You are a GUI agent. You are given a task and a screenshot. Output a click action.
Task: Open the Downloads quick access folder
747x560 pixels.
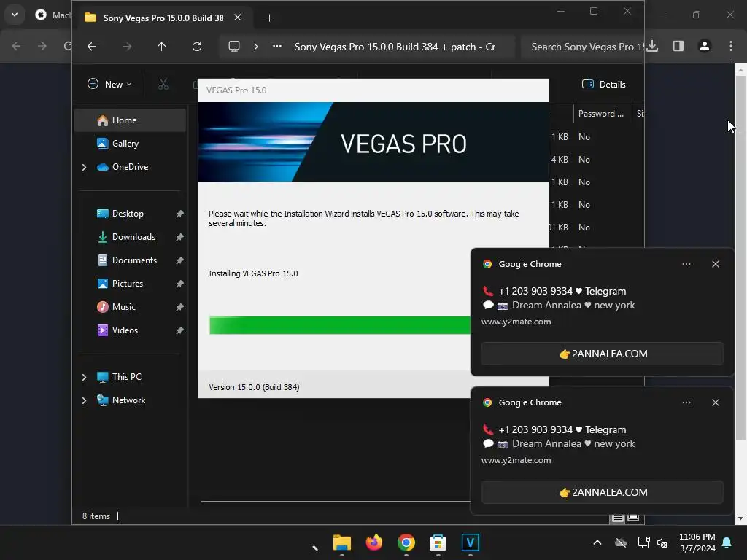click(x=133, y=237)
